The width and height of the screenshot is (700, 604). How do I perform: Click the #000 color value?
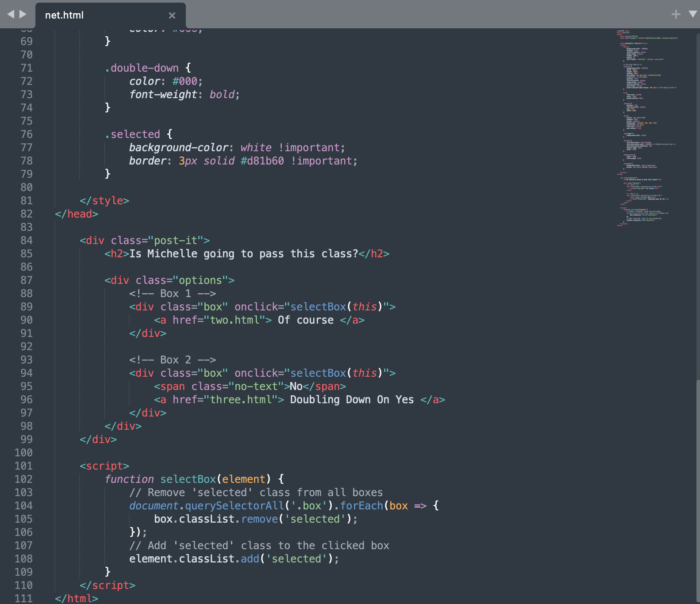185,81
